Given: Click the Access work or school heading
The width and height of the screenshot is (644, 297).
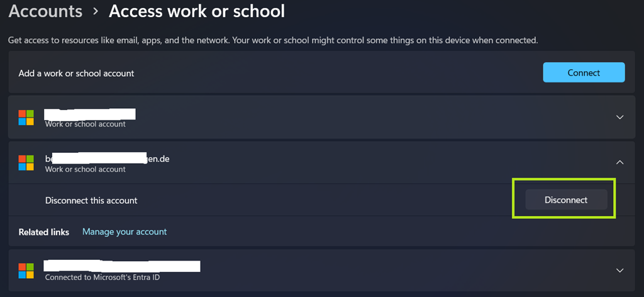Looking at the screenshot, I should coord(196,11).
